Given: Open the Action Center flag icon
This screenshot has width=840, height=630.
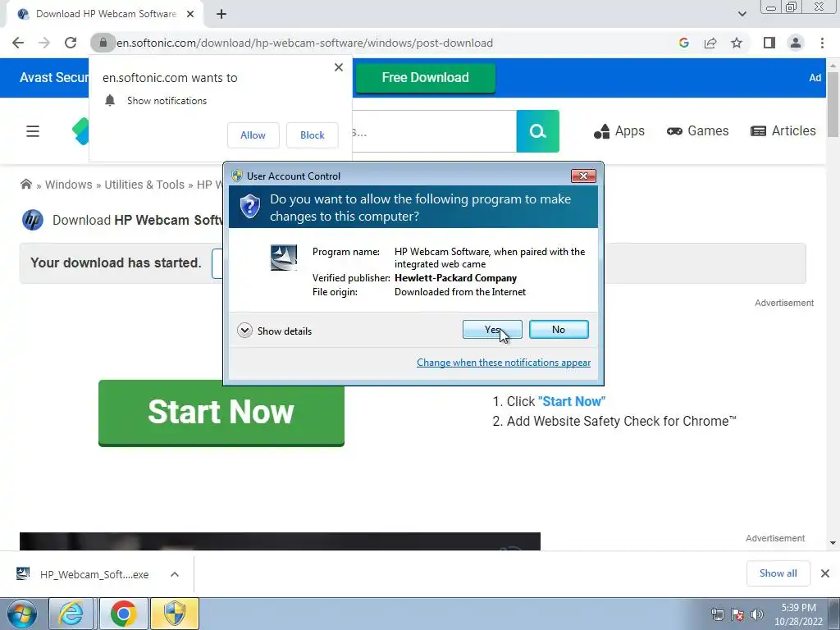Looking at the screenshot, I should (x=737, y=614).
